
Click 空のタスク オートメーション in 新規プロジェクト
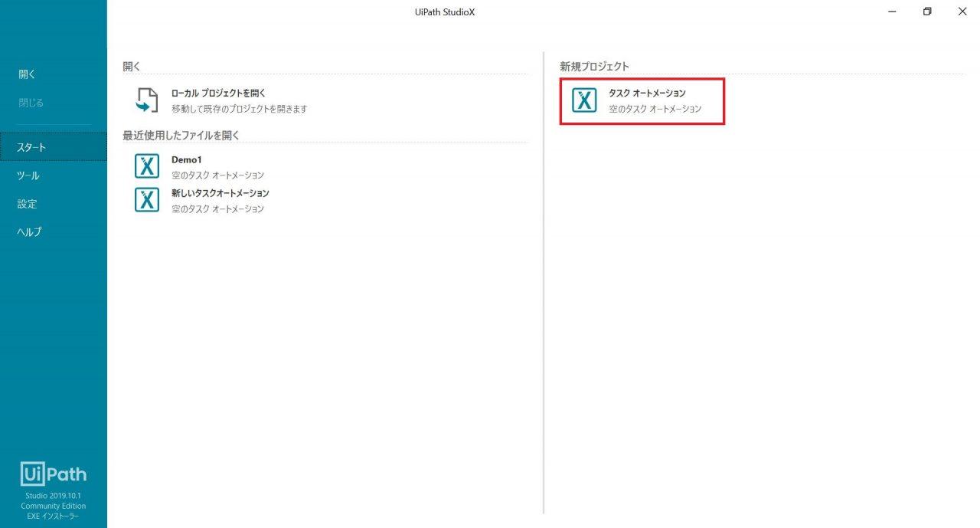coord(655,109)
